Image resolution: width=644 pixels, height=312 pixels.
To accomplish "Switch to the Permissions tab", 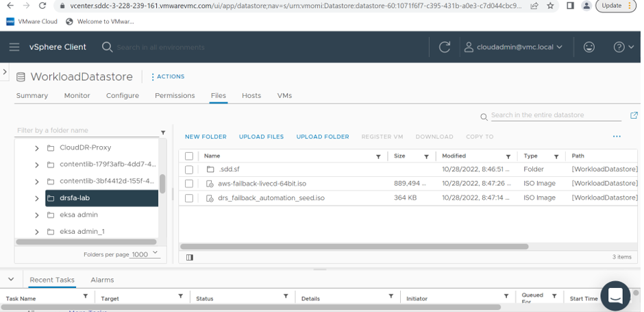I will (x=175, y=95).
